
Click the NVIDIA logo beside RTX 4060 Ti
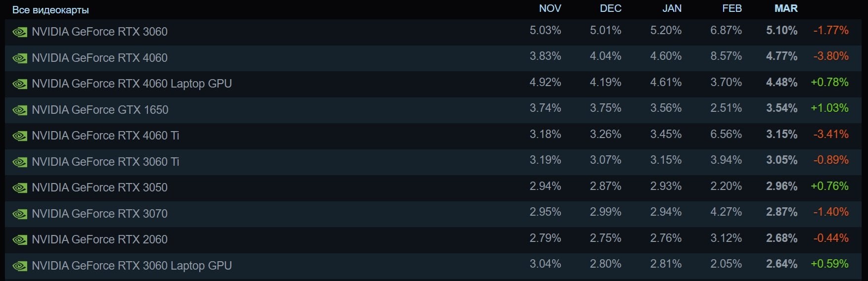[x=20, y=136]
